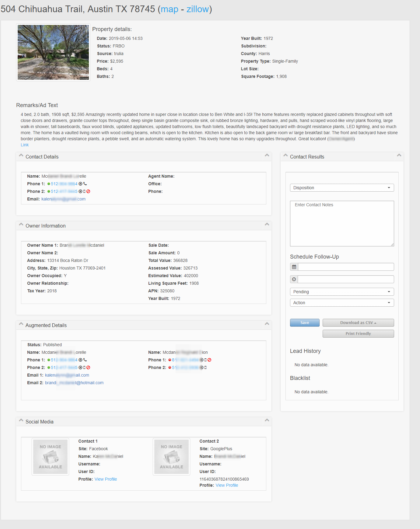Click the landline phone icon on Augmented Details Phone 1
This screenshot has width=420, height=529.
point(85,360)
